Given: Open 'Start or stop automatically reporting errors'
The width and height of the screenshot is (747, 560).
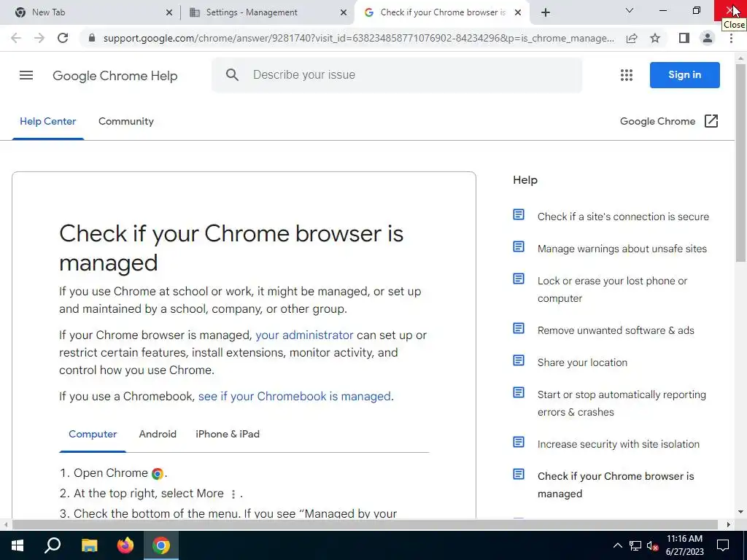Looking at the screenshot, I should pyautogui.click(x=622, y=403).
